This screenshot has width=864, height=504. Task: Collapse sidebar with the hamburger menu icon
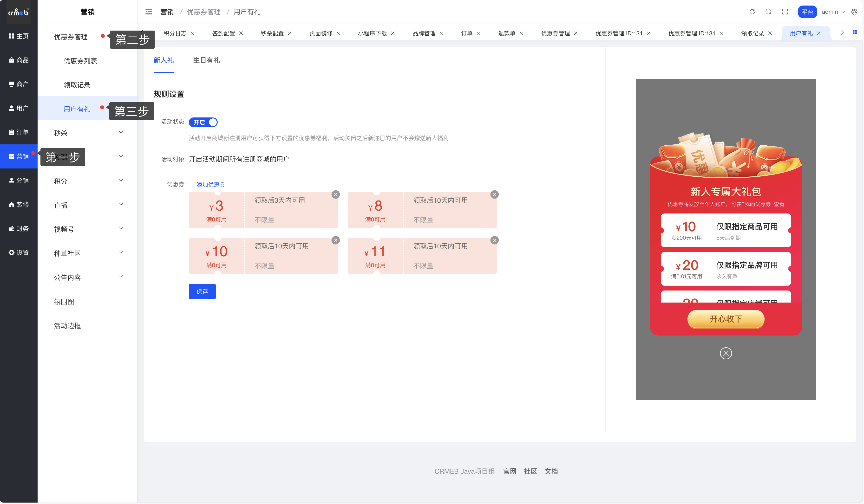tap(149, 12)
